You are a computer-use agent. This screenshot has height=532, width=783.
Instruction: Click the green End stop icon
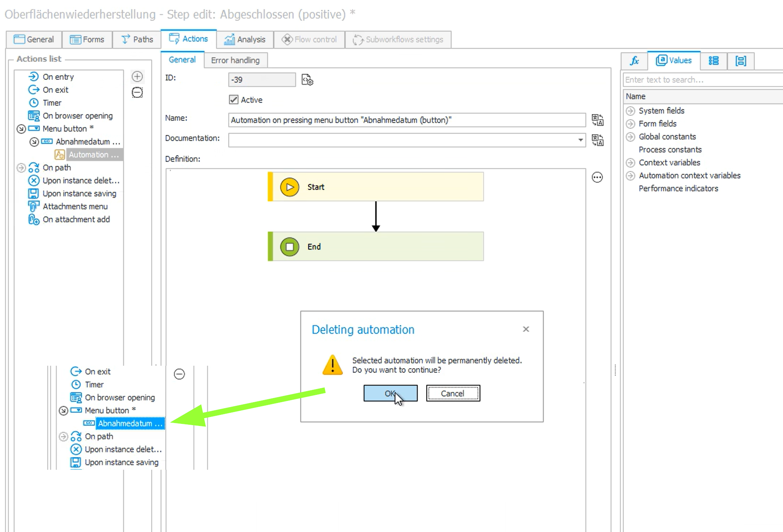[x=290, y=247]
